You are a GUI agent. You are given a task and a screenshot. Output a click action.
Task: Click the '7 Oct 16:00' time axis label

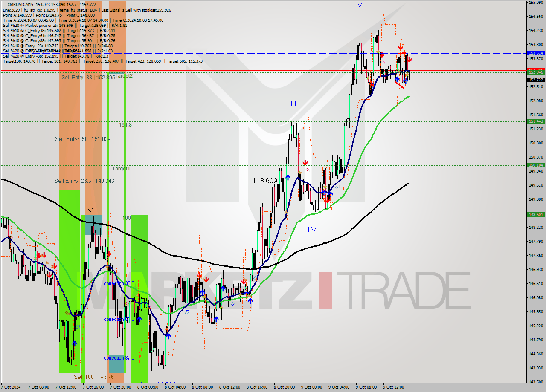[93, 388]
